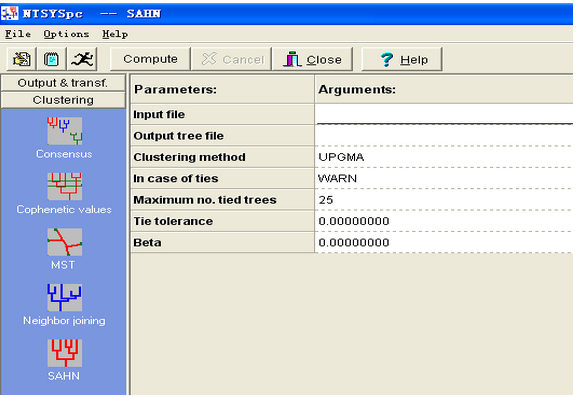The width and height of the screenshot is (580, 398).
Task: Click the Cancel button
Action: 232,59
